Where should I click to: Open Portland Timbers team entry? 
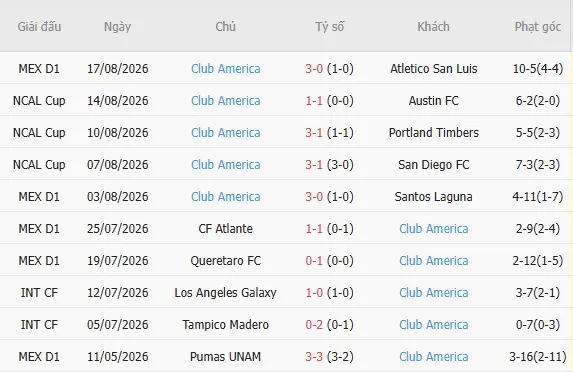[x=433, y=133]
